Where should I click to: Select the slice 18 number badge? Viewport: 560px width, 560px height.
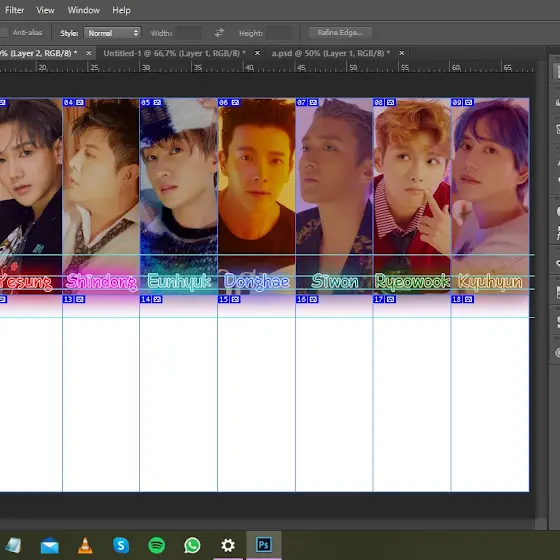pyautogui.click(x=457, y=299)
